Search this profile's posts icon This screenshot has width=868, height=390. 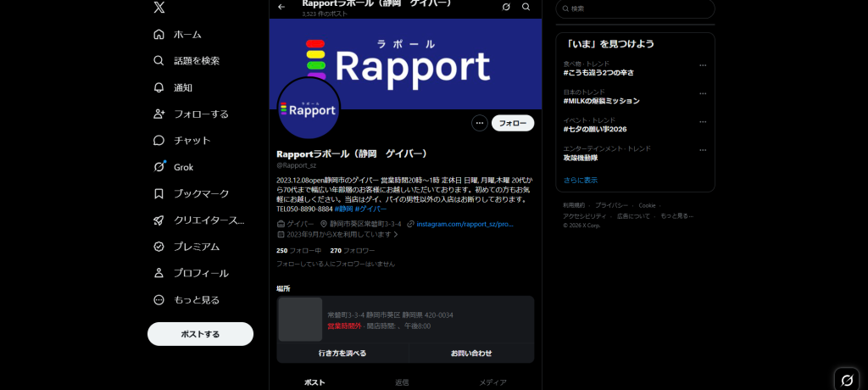(x=526, y=7)
